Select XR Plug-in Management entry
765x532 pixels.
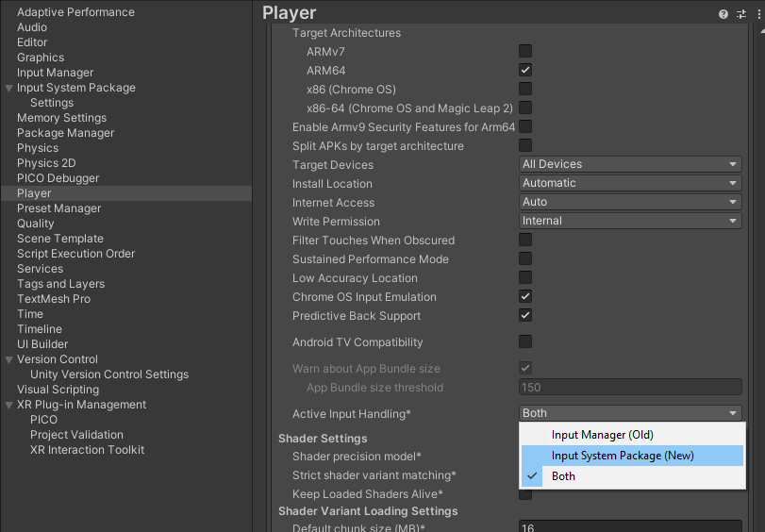[81, 405]
